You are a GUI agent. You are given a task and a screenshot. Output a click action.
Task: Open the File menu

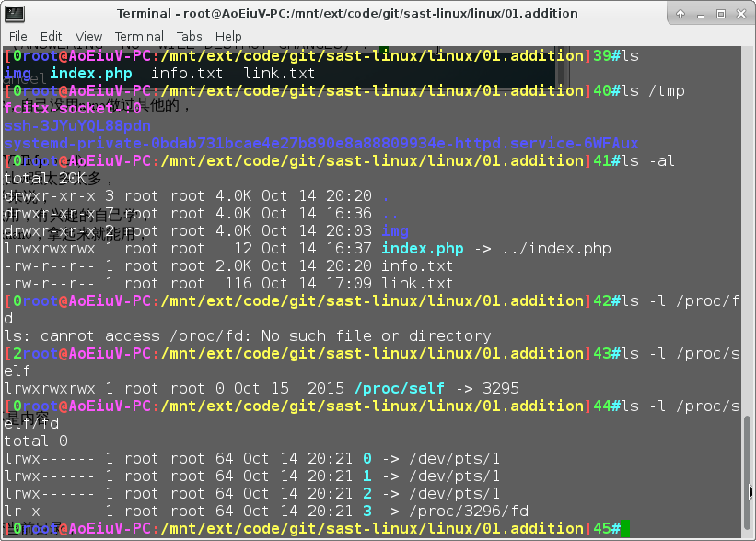18,36
